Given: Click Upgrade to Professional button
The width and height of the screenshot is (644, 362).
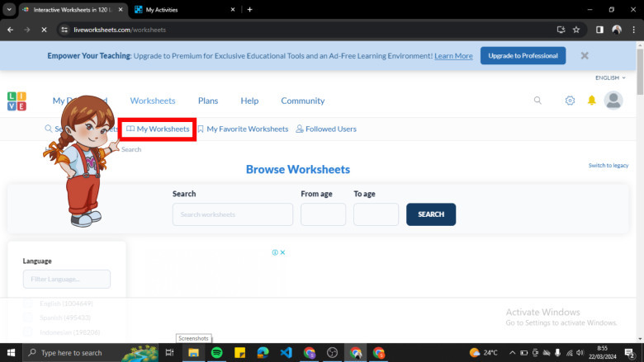Looking at the screenshot, I should [x=523, y=56].
